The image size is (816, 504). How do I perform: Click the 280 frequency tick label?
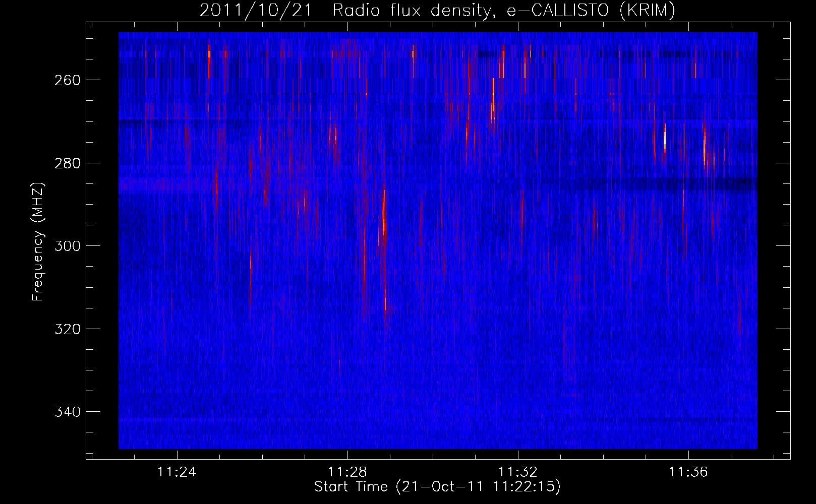point(67,163)
